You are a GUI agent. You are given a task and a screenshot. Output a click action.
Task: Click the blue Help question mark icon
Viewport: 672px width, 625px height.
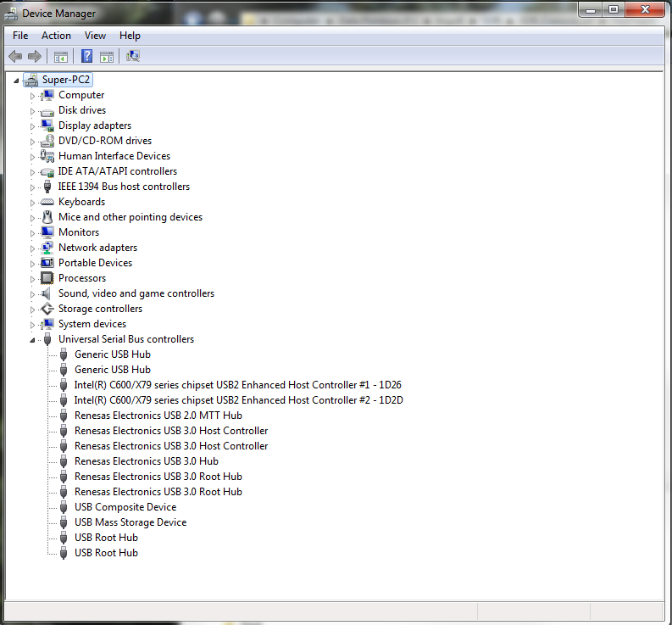[86, 57]
